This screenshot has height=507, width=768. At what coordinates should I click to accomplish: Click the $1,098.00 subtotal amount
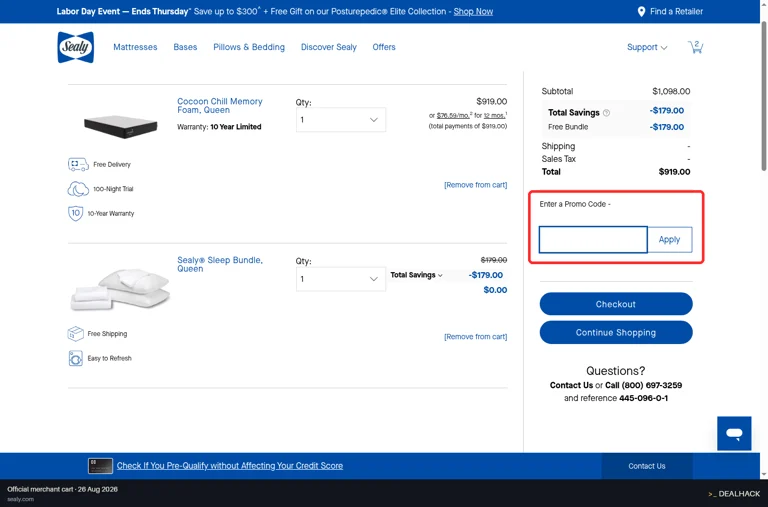(x=671, y=91)
